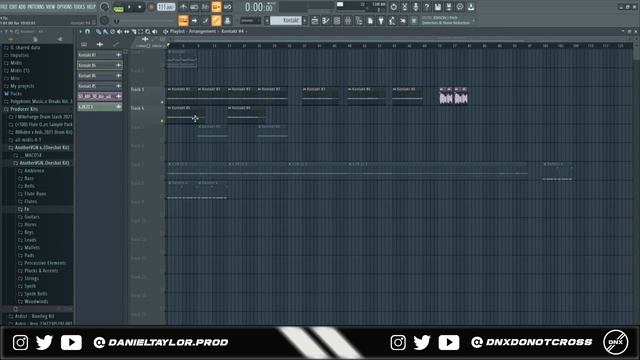640x360 pixels.
Task: Select the Paint brush tool
Action: pyautogui.click(x=105, y=31)
